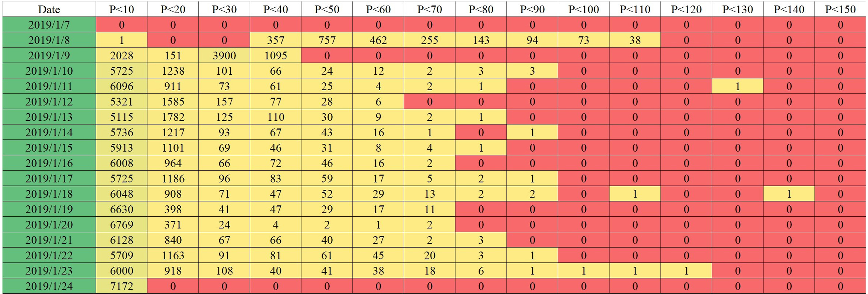868x294 pixels.
Task: Select the cell showing 1585
Action: click(173, 102)
